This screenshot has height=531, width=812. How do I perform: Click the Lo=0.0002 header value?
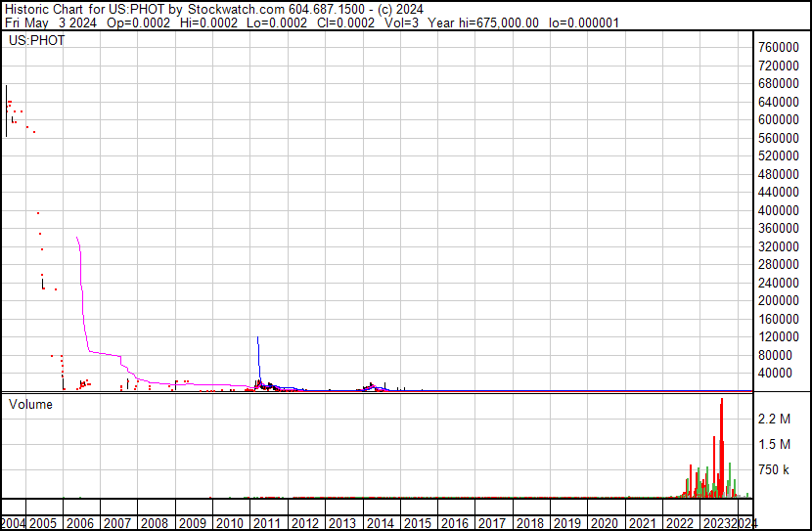277,22
